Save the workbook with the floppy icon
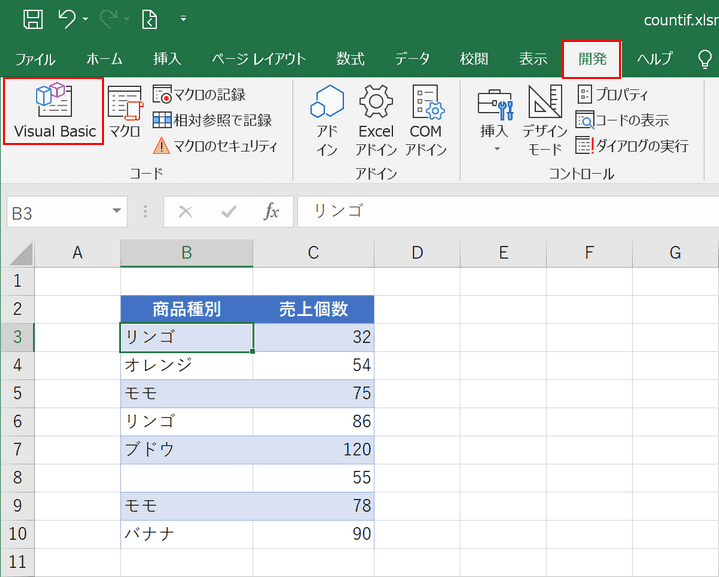Viewport: 719px width, 577px height. (33, 19)
